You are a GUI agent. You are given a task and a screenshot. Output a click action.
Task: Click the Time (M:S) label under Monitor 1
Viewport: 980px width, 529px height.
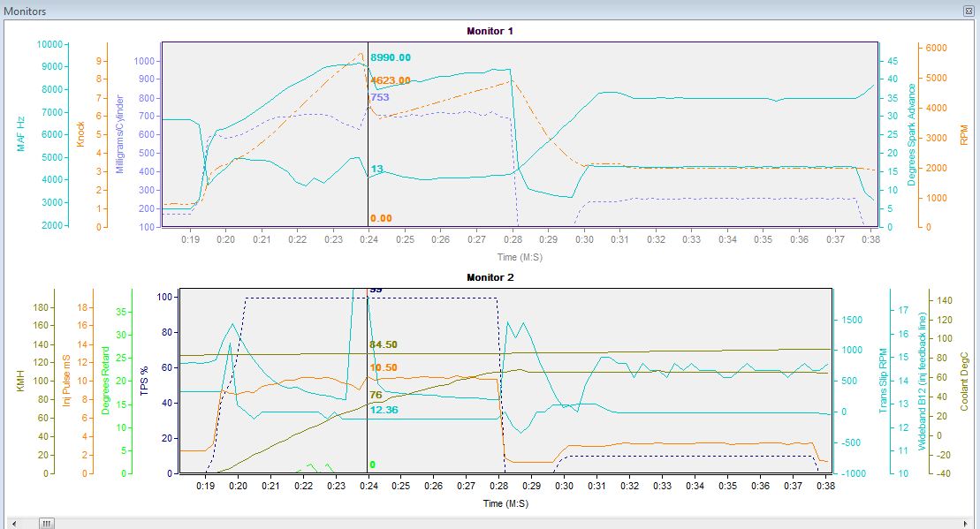click(x=520, y=257)
